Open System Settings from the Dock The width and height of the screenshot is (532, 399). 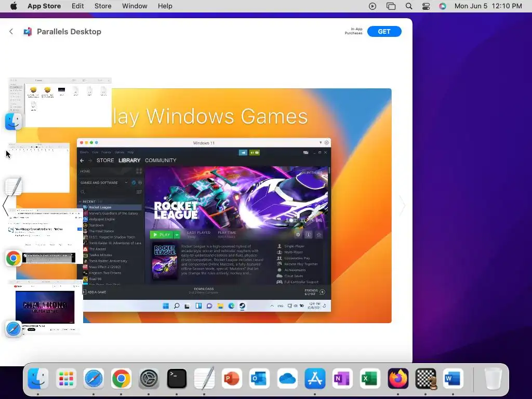click(149, 378)
